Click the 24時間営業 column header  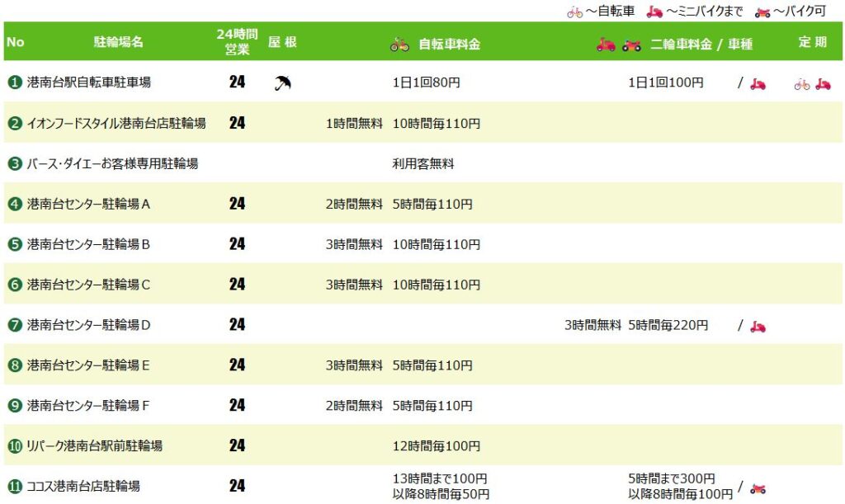(237, 41)
